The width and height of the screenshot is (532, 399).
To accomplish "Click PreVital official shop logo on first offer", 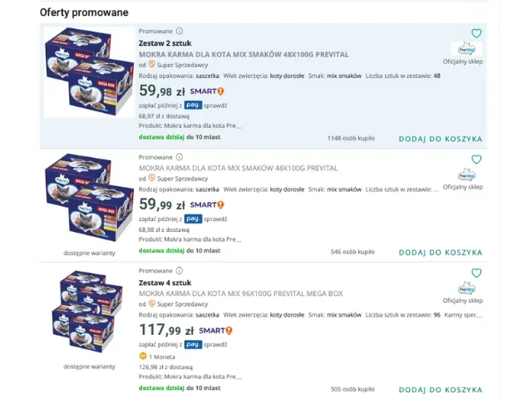I will (x=466, y=49).
